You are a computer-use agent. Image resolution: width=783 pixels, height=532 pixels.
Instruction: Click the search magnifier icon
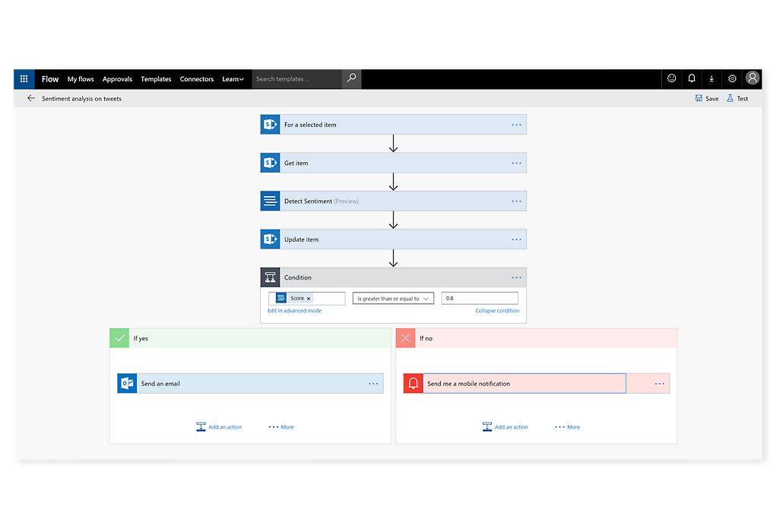[351, 78]
